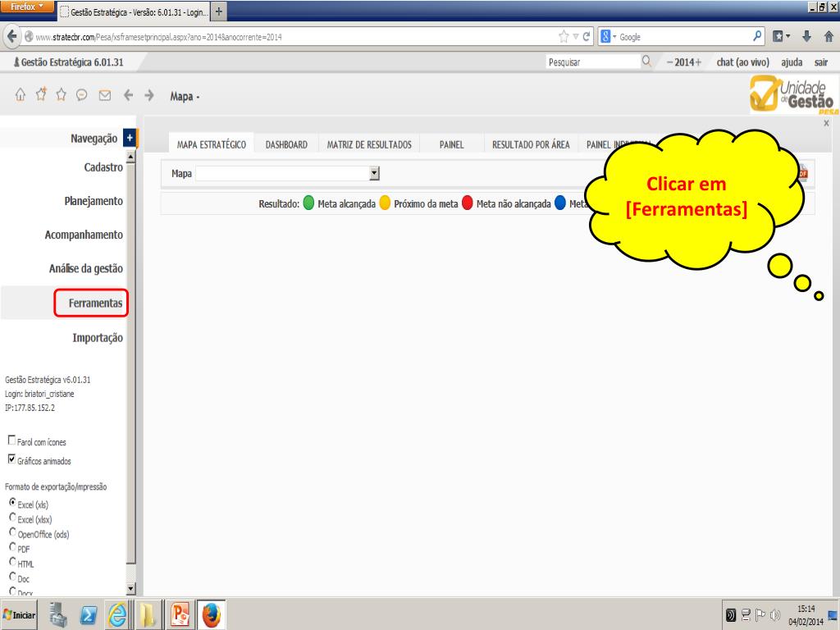The image size is (840, 630).
Task: Click sidebar scrollbar down arrow
Action: (x=130, y=589)
